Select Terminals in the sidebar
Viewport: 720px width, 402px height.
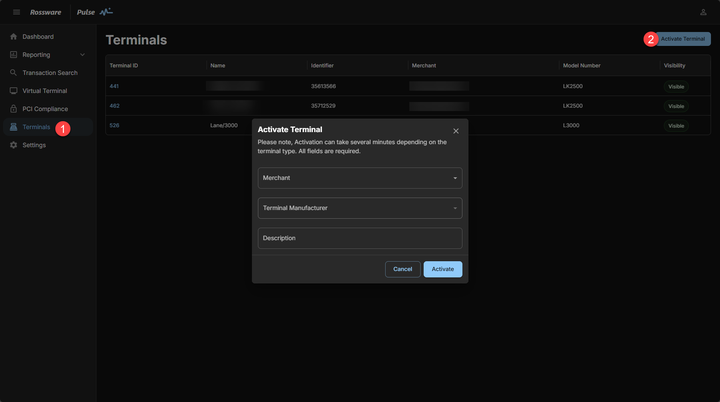pos(36,127)
